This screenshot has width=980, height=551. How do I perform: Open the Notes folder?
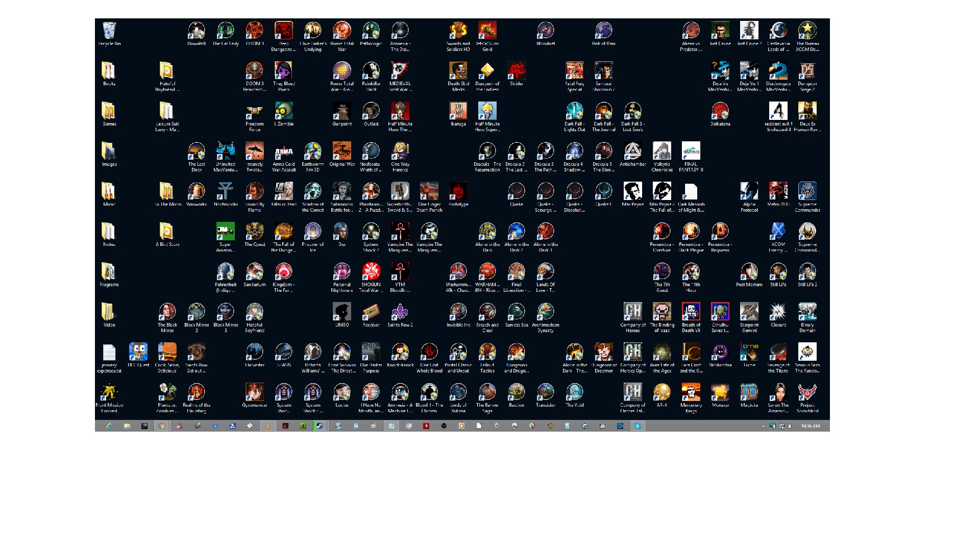[x=109, y=235]
